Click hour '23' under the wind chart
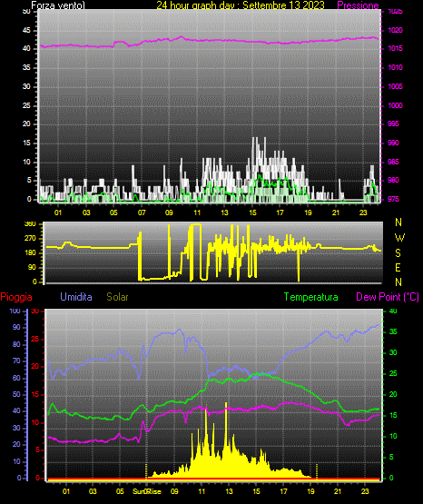This screenshot has width=423, height=504. 363,212
